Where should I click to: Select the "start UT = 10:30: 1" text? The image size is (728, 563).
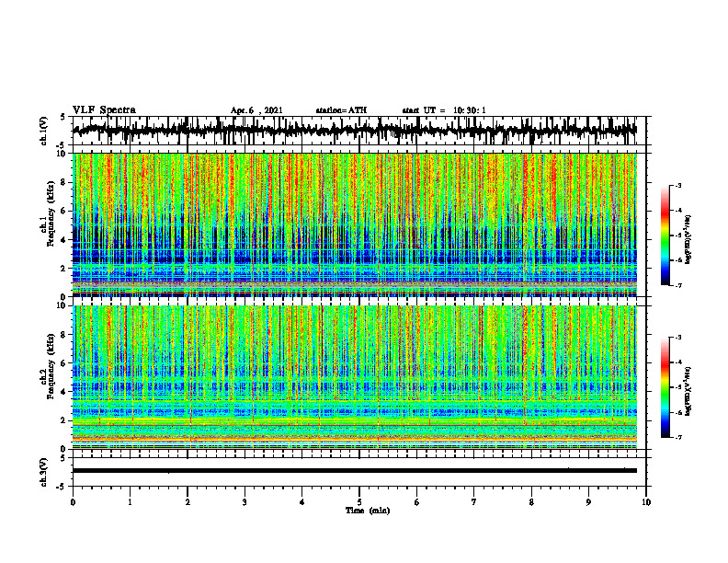[x=444, y=110]
